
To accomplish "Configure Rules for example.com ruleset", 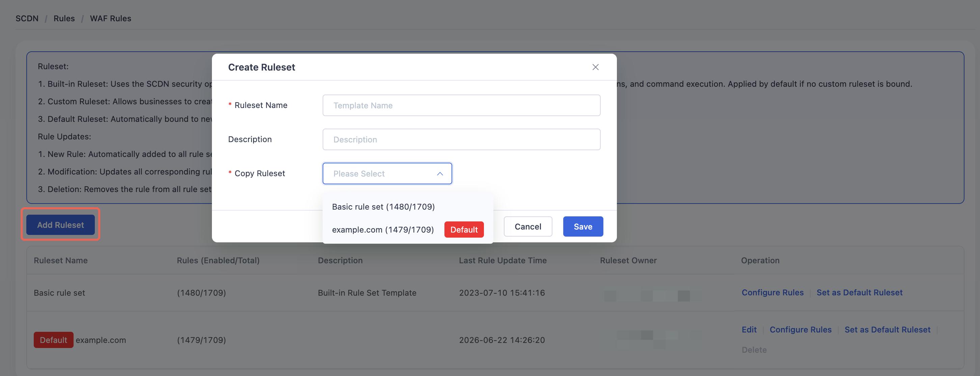I will click(800, 329).
